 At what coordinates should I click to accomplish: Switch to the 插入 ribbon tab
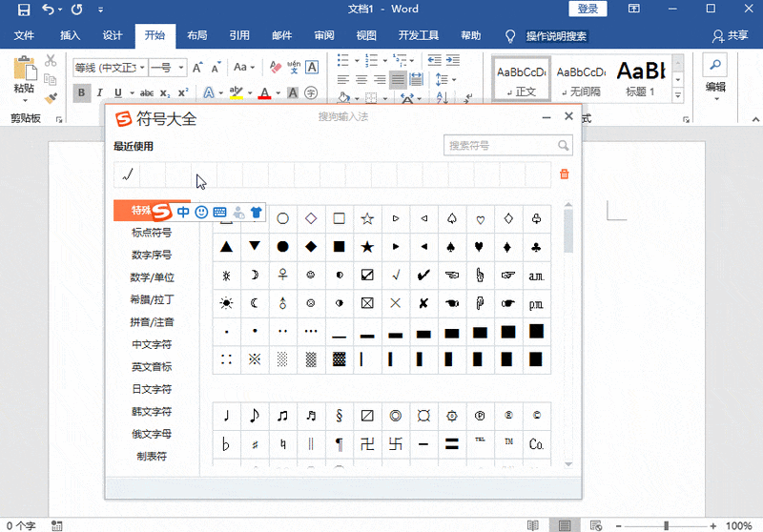click(x=70, y=36)
